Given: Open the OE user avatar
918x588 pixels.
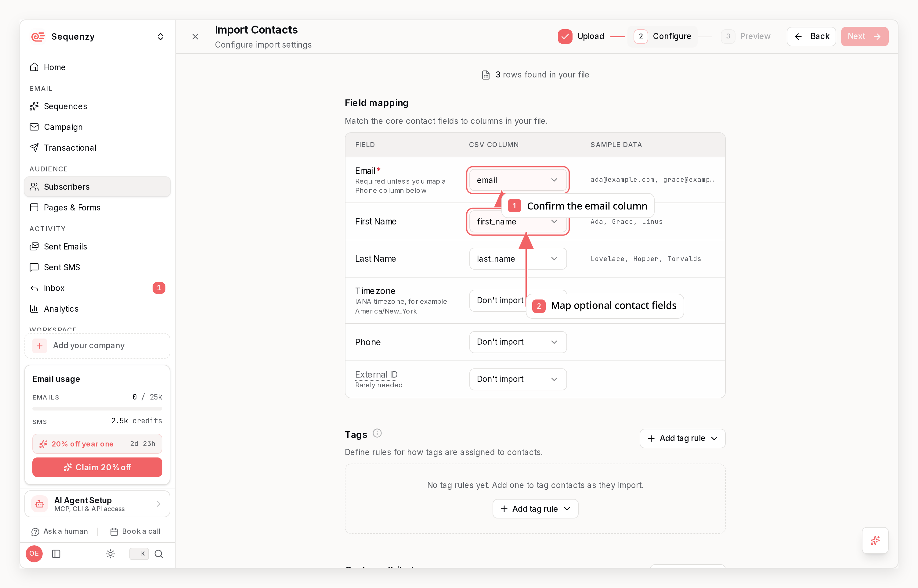Looking at the screenshot, I should click(34, 554).
